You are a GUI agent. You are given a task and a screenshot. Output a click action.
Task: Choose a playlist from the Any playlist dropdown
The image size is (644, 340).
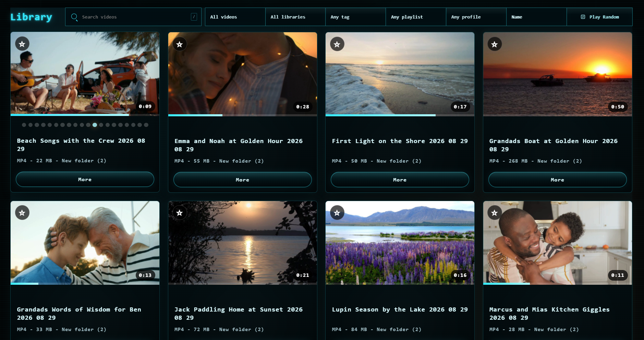click(416, 17)
